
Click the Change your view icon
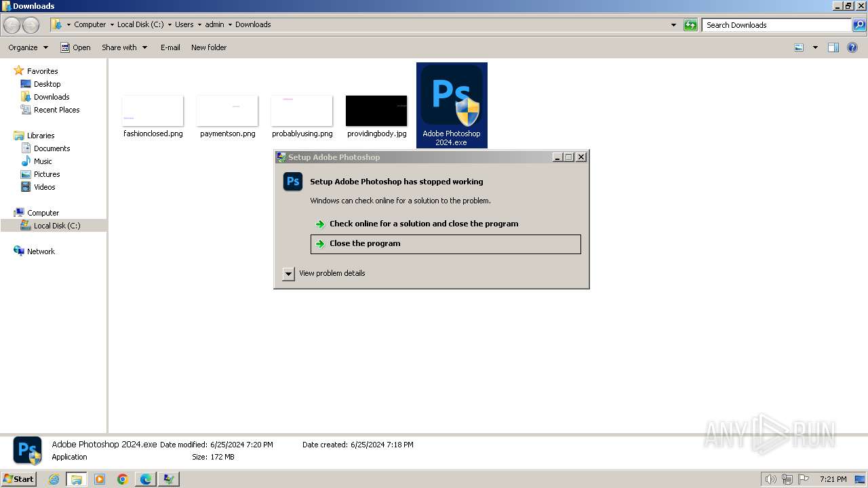pos(799,47)
